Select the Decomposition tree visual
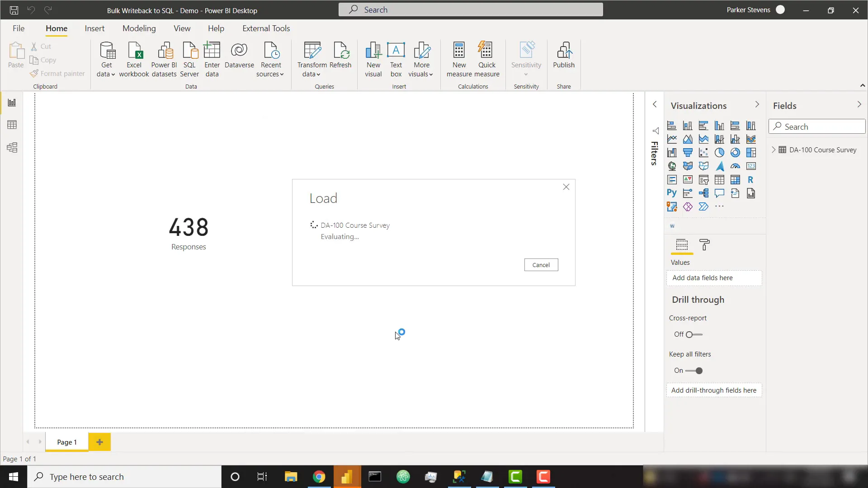The image size is (868, 488). [x=703, y=193]
